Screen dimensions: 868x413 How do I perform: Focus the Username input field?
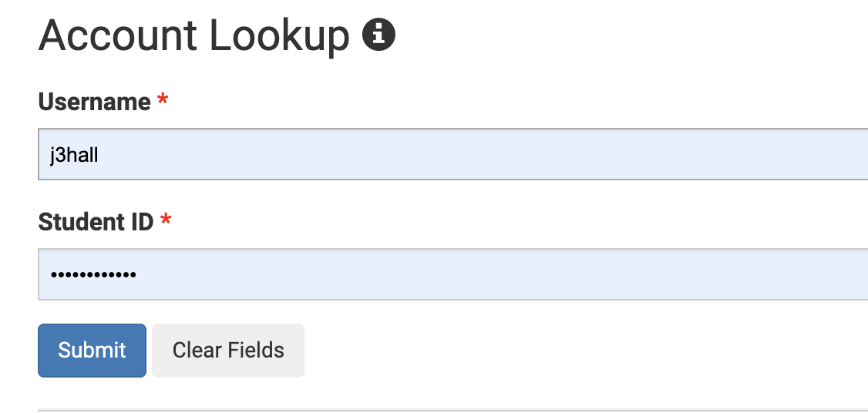(x=453, y=154)
